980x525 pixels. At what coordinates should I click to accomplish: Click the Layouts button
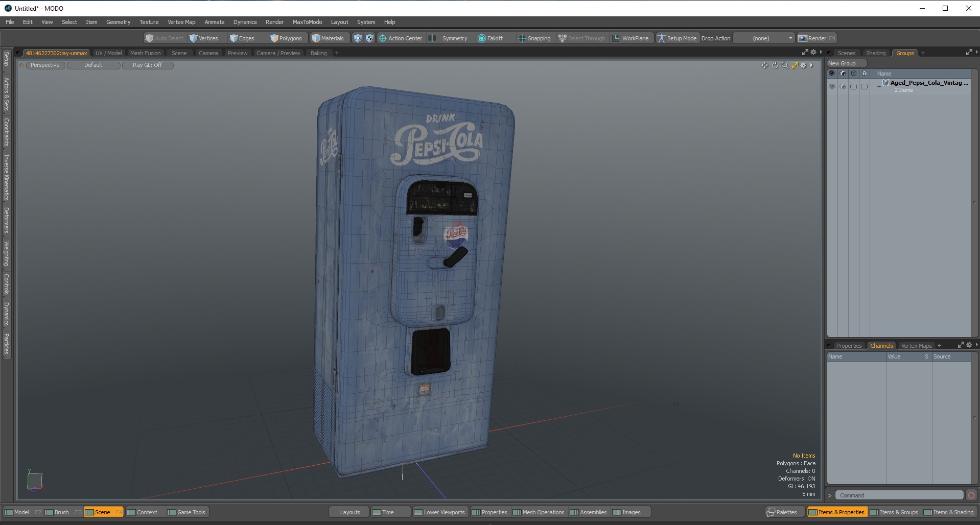click(350, 512)
